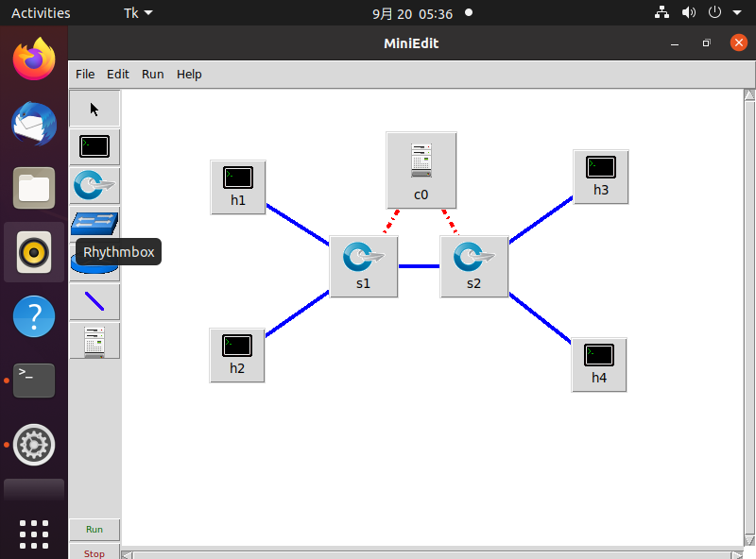Show Applications grid
Viewport: 756px width, 559px height.
34,534
